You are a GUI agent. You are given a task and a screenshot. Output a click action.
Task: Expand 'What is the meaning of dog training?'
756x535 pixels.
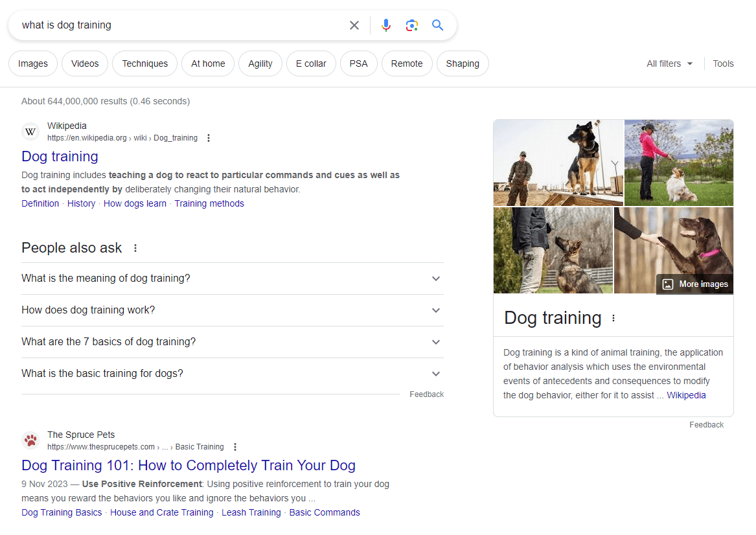(233, 279)
